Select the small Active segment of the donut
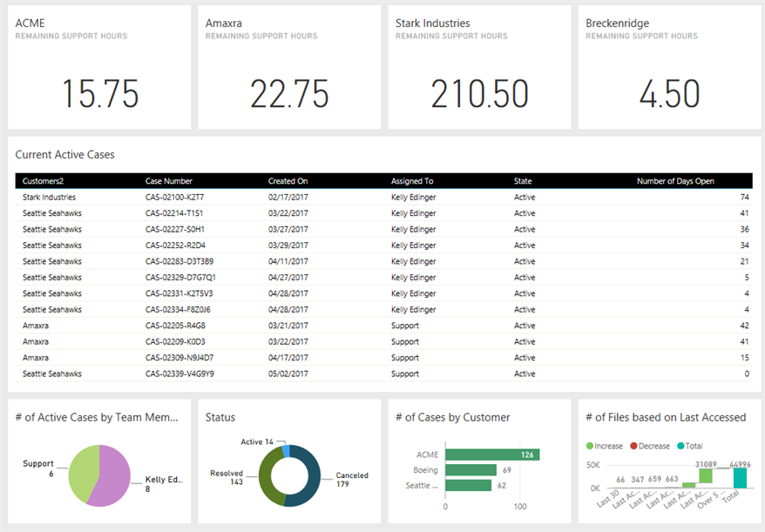The width and height of the screenshot is (765, 532). [286, 450]
